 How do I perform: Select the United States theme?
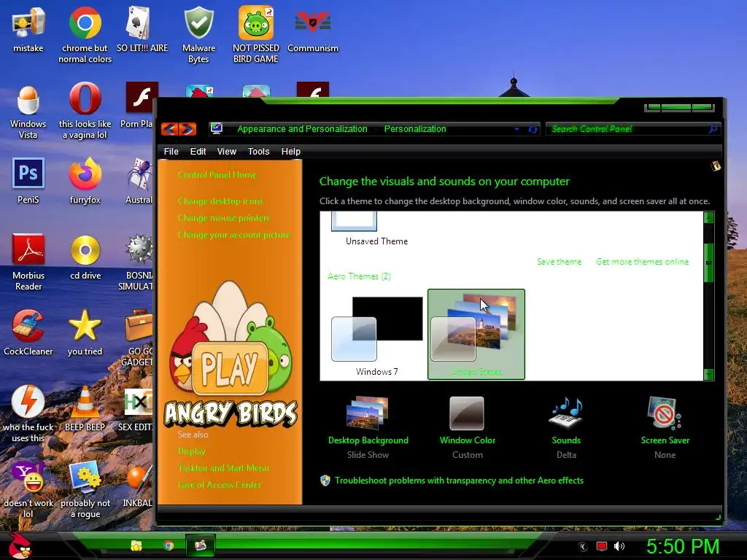coord(476,334)
